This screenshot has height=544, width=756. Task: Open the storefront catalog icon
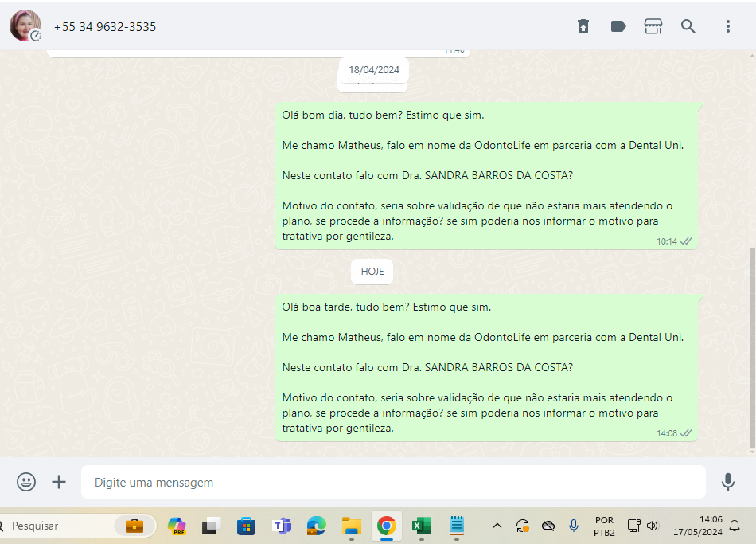coord(653,26)
